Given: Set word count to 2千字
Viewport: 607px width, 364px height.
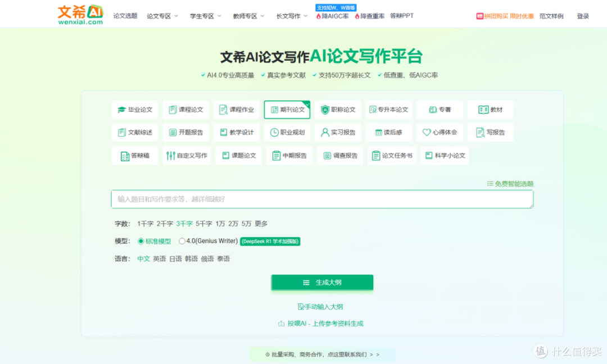Looking at the screenshot, I should click(165, 224).
